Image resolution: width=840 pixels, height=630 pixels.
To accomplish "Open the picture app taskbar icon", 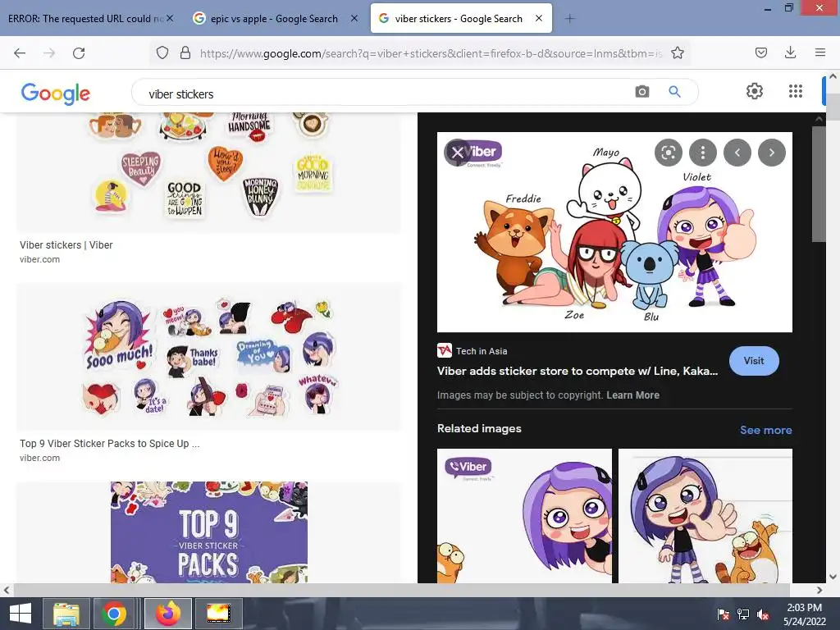I will coord(218,614).
